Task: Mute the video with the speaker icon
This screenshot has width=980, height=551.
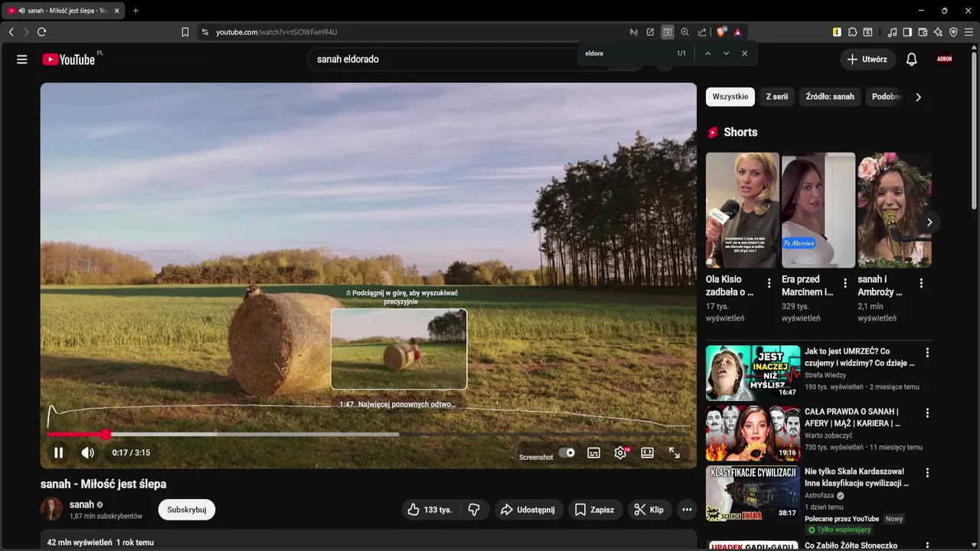Action: coord(88,452)
